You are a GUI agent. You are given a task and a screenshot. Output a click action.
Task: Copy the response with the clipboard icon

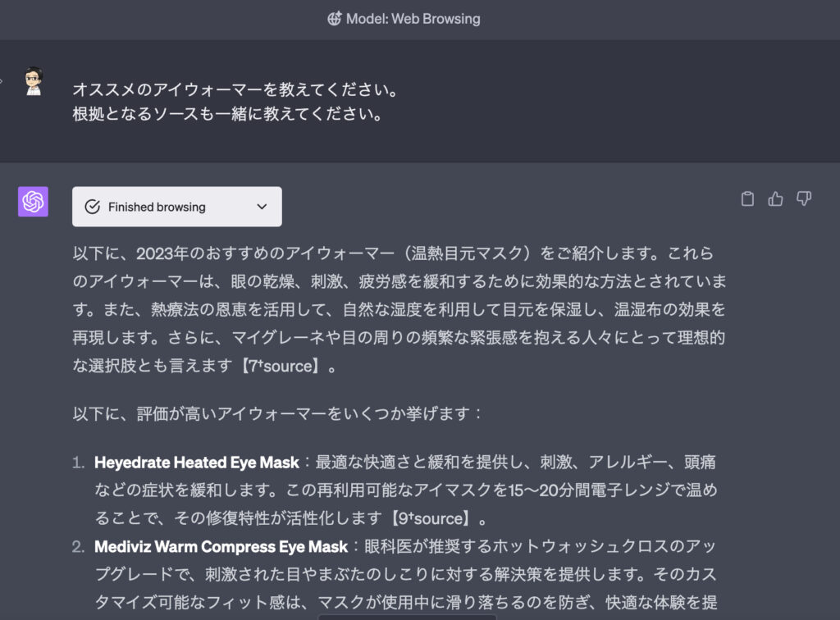(x=747, y=198)
